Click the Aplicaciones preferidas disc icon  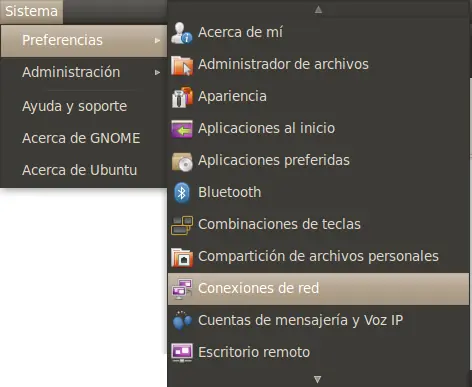pos(182,161)
